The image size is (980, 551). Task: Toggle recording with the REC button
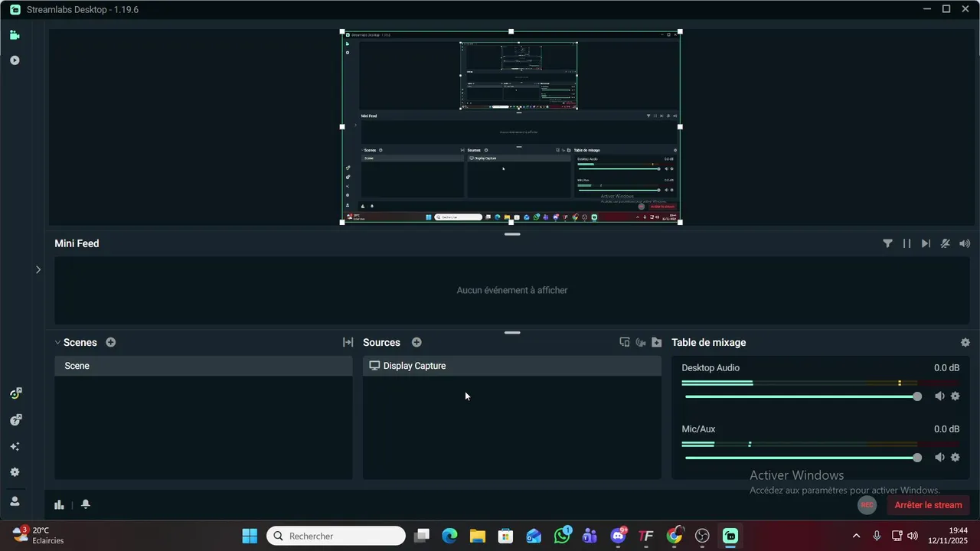click(x=867, y=505)
